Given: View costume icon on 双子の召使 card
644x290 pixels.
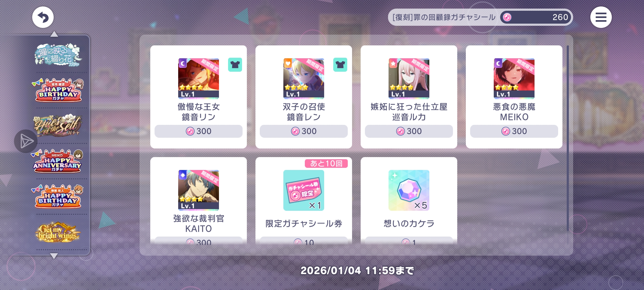Looking at the screenshot, I should click(x=340, y=65).
